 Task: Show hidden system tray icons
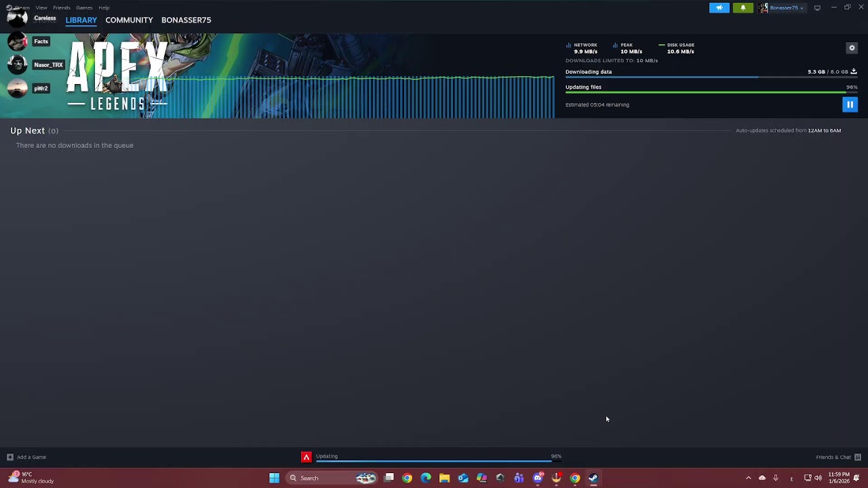pyautogui.click(x=748, y=478)
